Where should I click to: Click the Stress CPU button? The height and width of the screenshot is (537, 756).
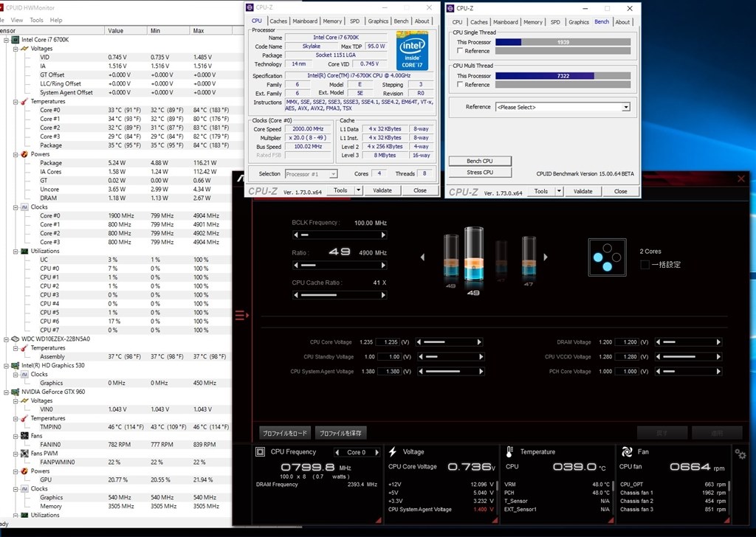point(480,173)
